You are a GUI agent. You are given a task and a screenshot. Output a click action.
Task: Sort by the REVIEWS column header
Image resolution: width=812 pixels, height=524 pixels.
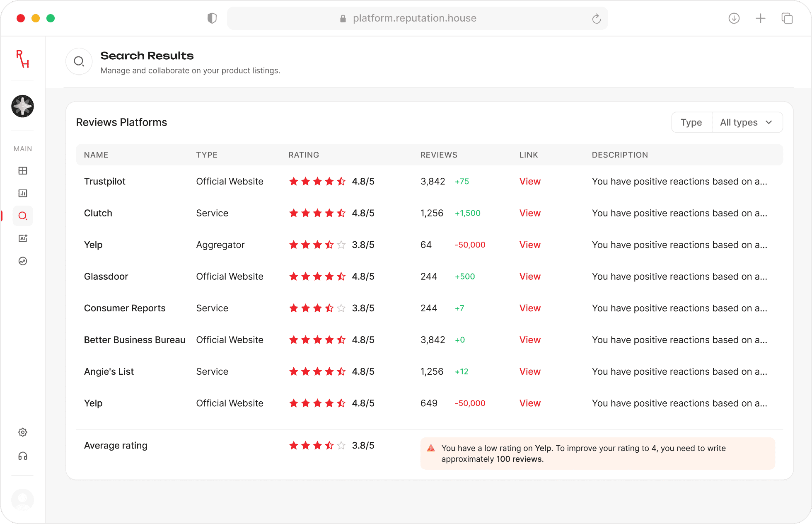click(439, 155)
